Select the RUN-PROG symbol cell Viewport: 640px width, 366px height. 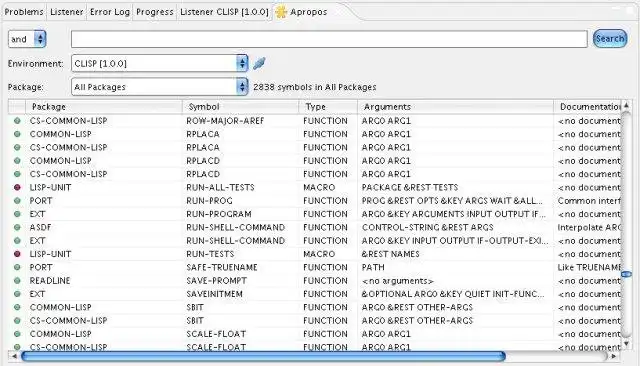click(209, 201)
